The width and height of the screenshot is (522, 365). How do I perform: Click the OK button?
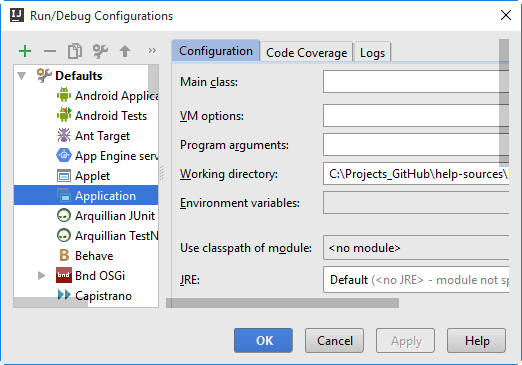[x=263, y=340]
